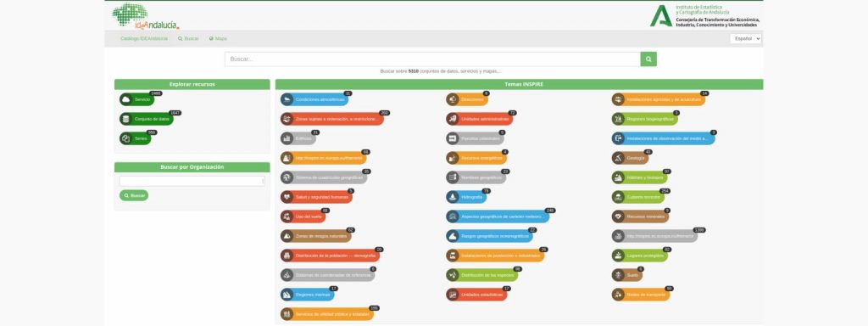Open the Mapa menu item
This screenshot has height=326, width=868.
point(218,39)
